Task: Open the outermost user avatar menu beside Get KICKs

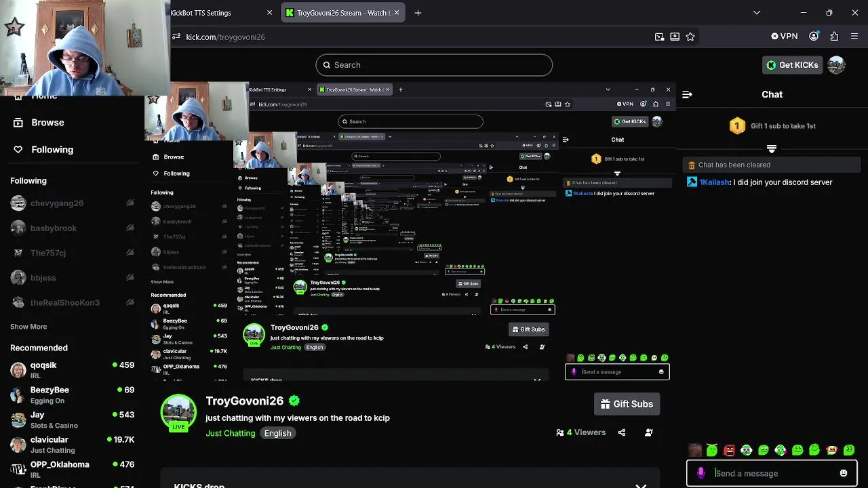Action: [x=836, y=65]
